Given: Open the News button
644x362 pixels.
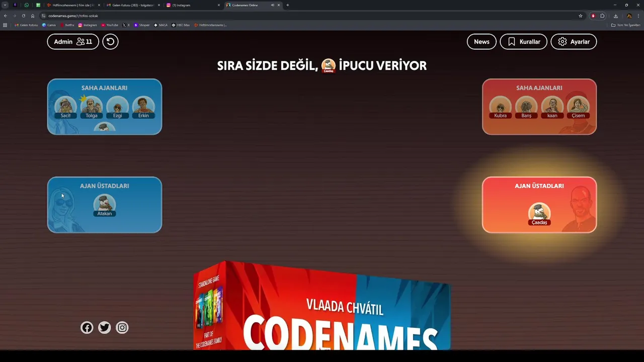Looking at the screenshot, I should coord(481,42).
